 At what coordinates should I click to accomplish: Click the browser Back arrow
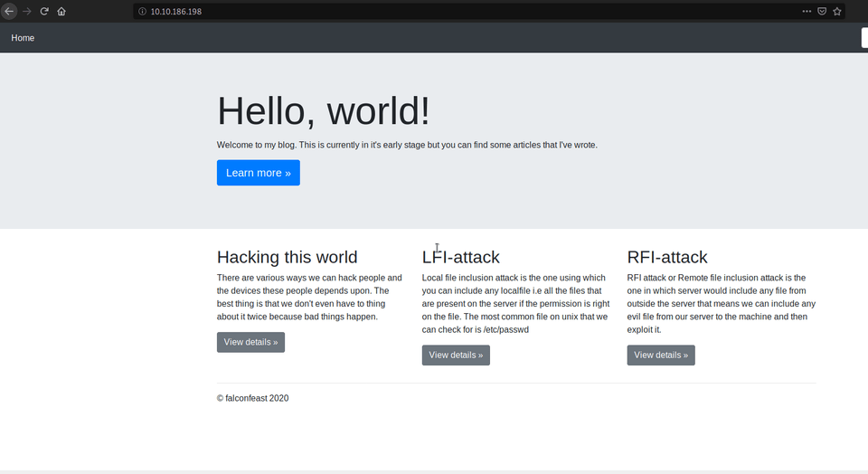pos(9,11)
